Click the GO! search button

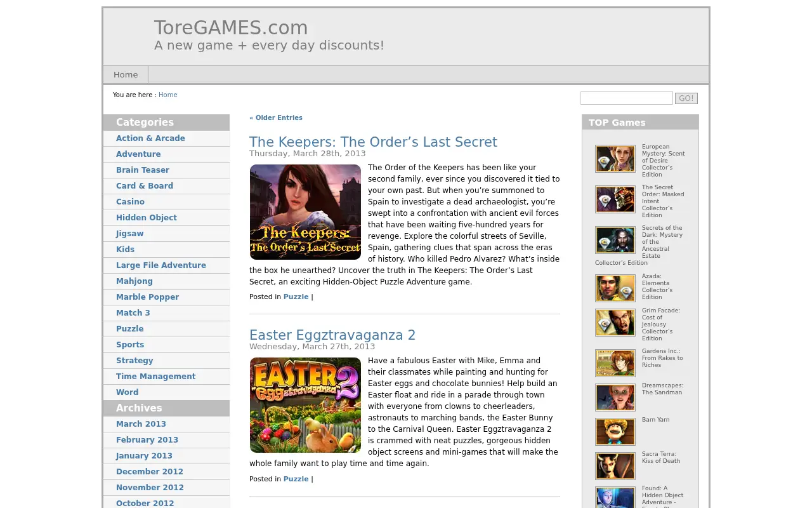[686, 98]
